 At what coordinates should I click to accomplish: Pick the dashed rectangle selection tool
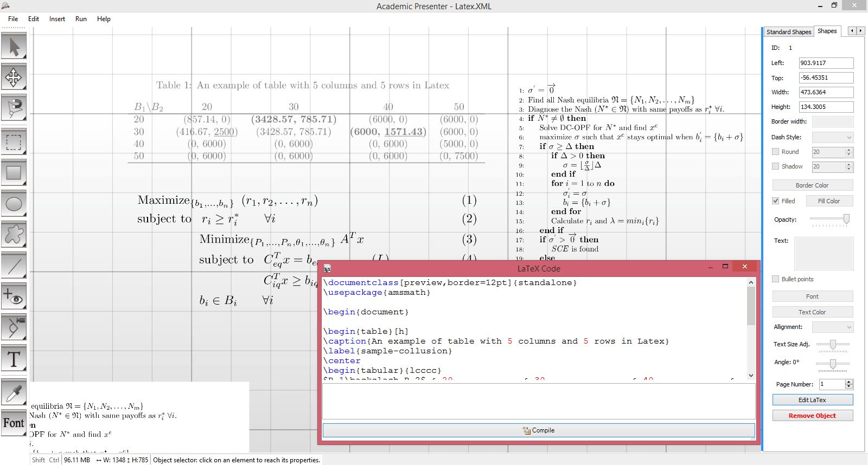coord(14,142)
